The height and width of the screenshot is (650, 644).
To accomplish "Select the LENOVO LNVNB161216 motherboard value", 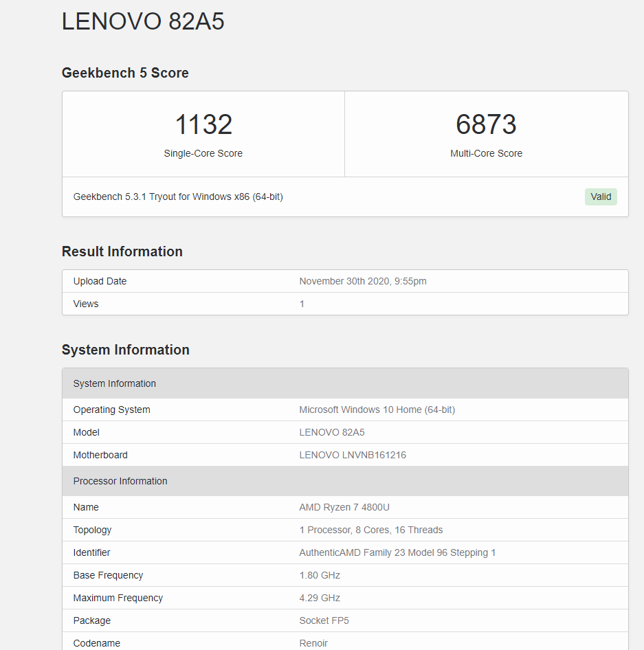I will 352,455.
